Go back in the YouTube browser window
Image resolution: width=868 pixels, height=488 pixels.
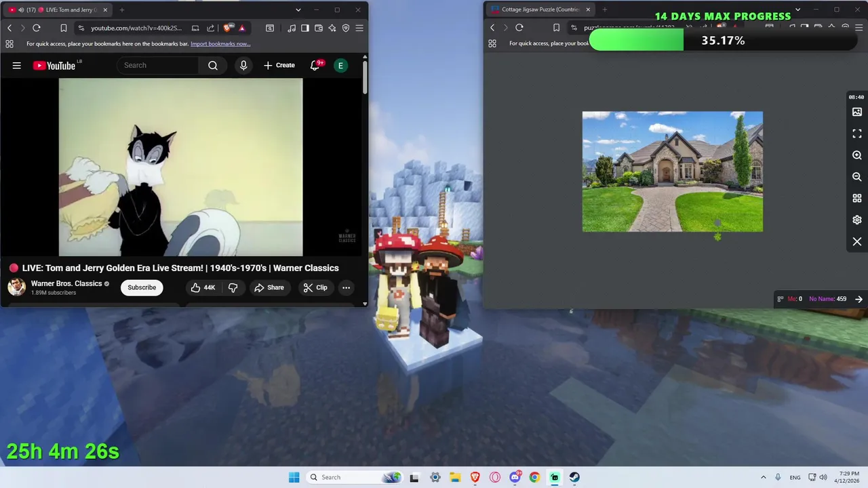[x=9, y=28]
